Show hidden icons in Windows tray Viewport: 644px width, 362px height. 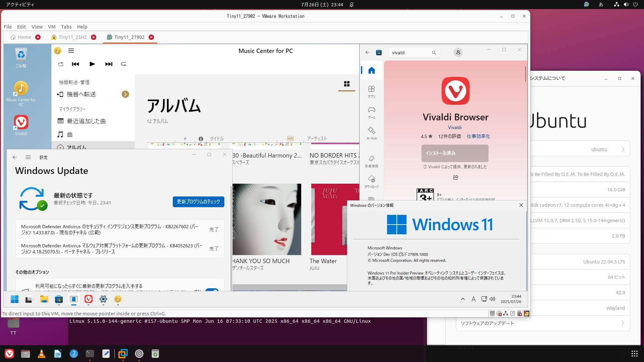[463, 299]
